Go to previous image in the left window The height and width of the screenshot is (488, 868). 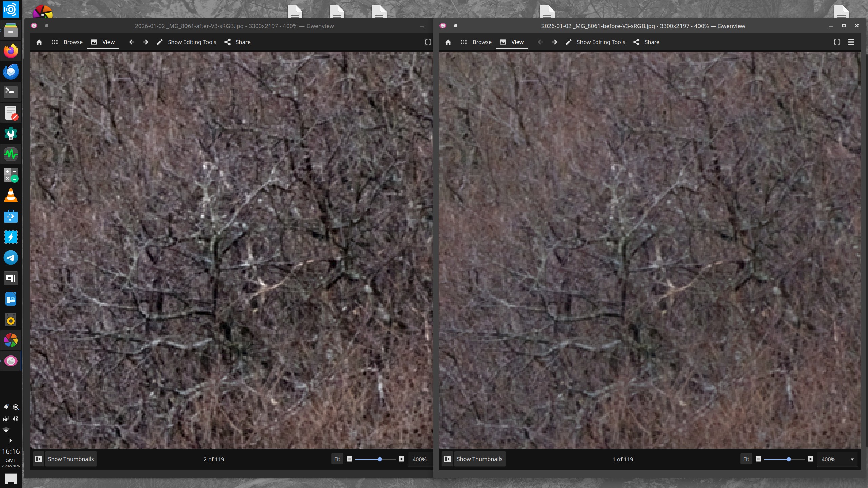coord(132,42)
